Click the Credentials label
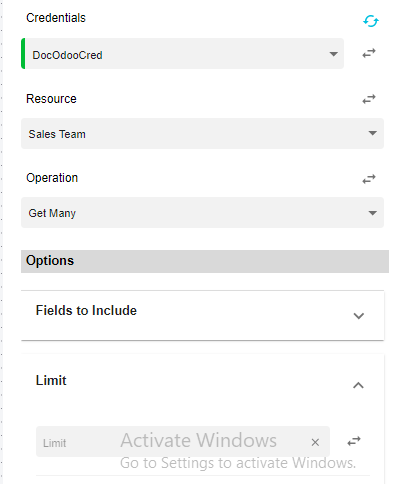The height and width of the screenshot is (484, 396). (x=56, y=18)
